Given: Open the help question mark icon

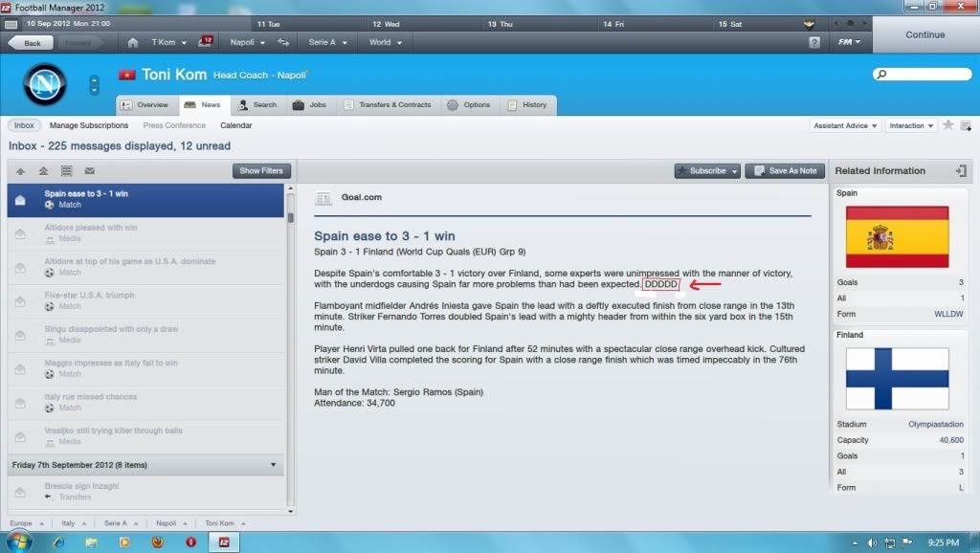Looking at the screenshot, I should coord(813,42).
